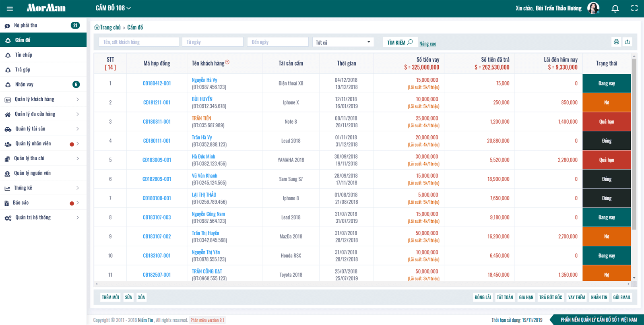The height and width of the screenshot is (325, 644).
Task: Expand Quản lý tài sản chevron
Action: pyautogui.click(x=78, y=129)
